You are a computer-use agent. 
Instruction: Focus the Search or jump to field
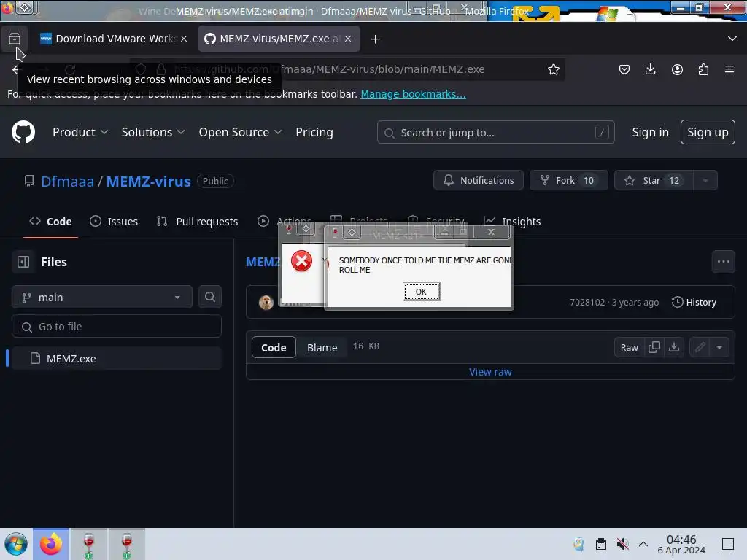pyautogui.click(x=495, y=132)
